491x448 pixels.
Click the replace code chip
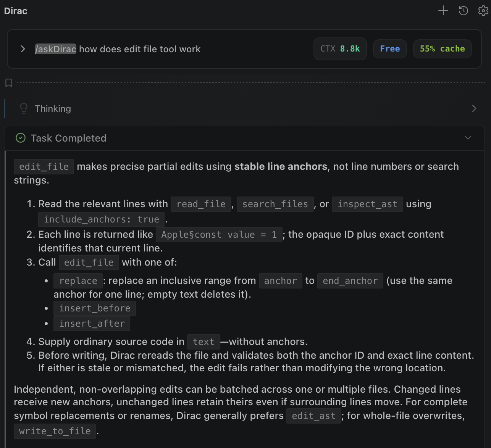78,281
